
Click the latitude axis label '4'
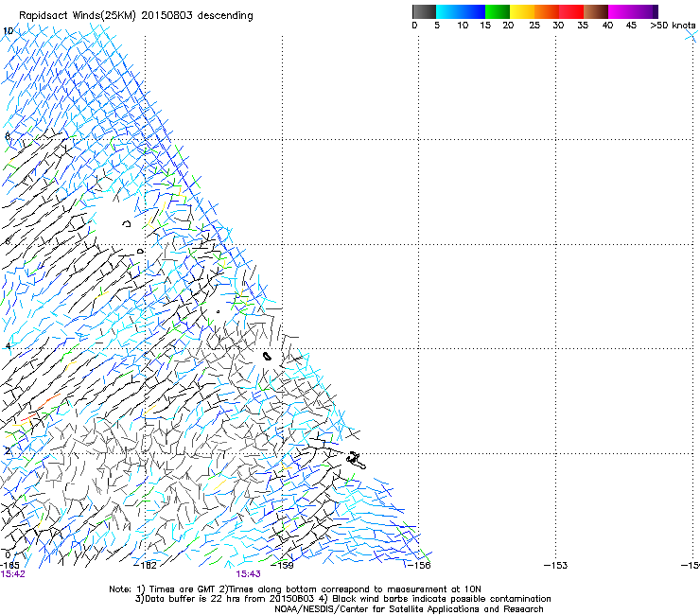pos(8,345)
